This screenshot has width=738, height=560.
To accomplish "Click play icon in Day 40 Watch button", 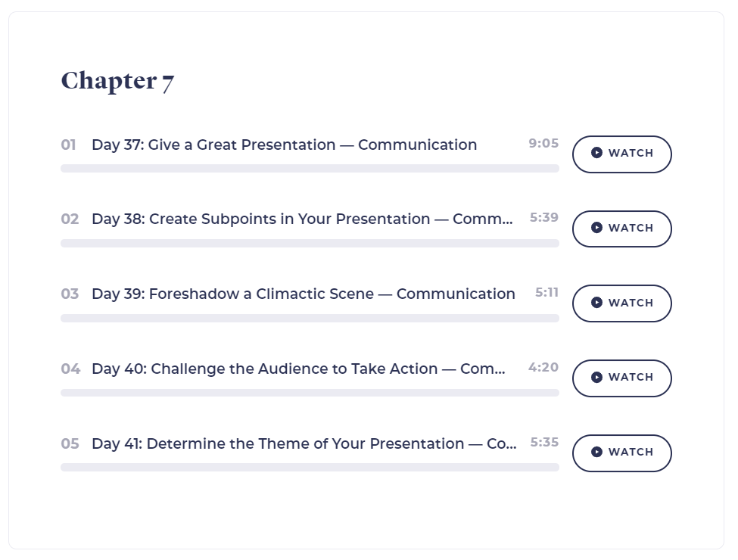I will tap(596, 377).
